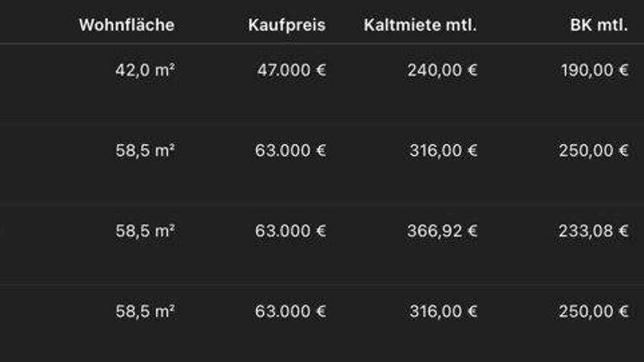This screenshot has height=362, width=644.
Task: Select 316,00 € in the second table row
Action: click(x=443, y=150)
